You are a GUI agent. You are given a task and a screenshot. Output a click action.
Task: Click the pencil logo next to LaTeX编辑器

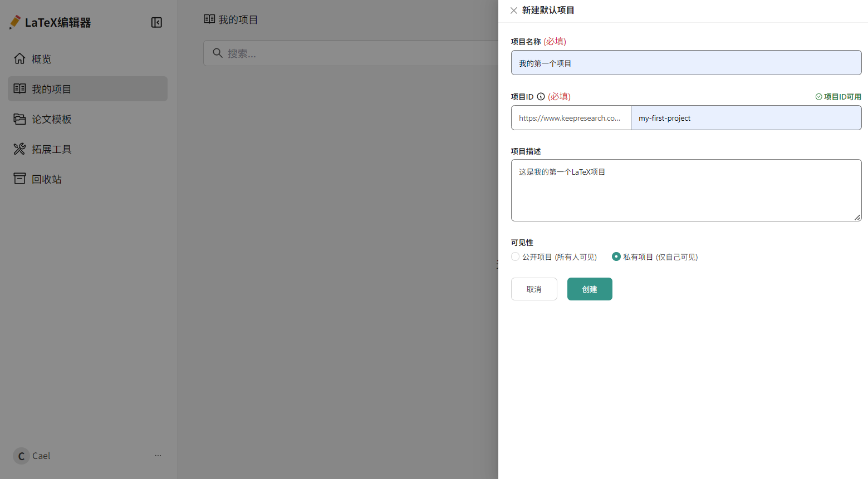tap(14, 22)
